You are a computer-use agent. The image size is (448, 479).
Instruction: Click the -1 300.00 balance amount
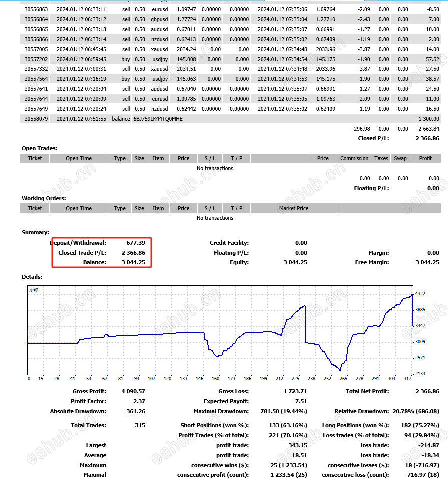428,119
